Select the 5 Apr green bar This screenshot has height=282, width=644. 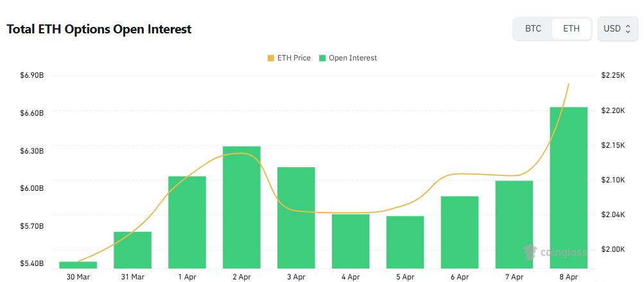click(405, 242)
